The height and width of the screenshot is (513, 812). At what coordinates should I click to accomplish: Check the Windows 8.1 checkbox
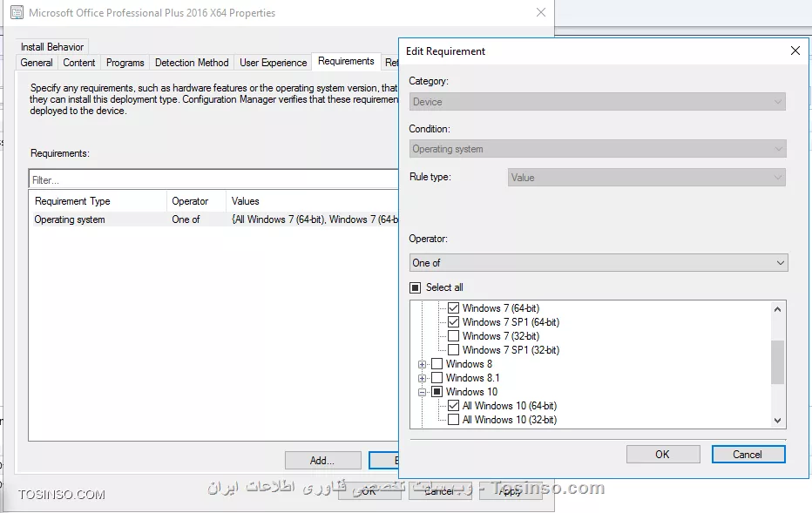(x=436, y=378)
